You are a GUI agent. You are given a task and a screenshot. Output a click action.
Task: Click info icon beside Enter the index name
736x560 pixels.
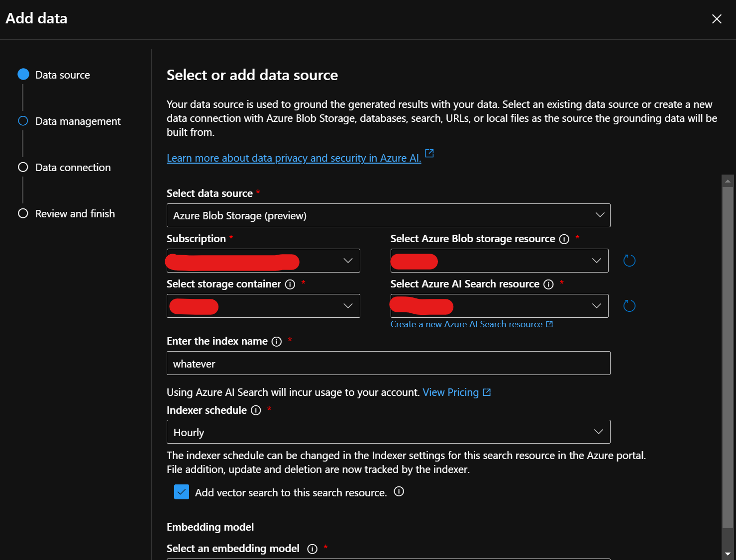[277, 342]
